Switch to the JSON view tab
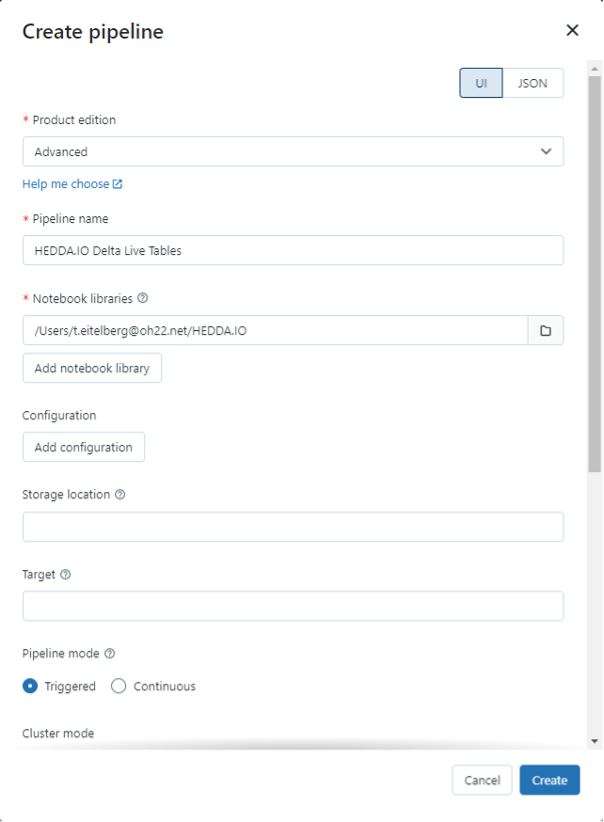This screenshot has height=822, width=604. click(x=532, y=83)
